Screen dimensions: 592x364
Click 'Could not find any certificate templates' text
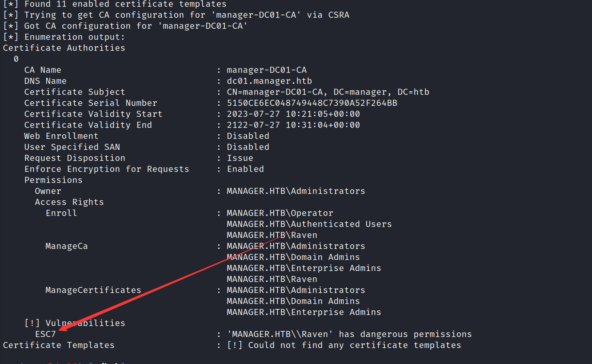(354, 345)
